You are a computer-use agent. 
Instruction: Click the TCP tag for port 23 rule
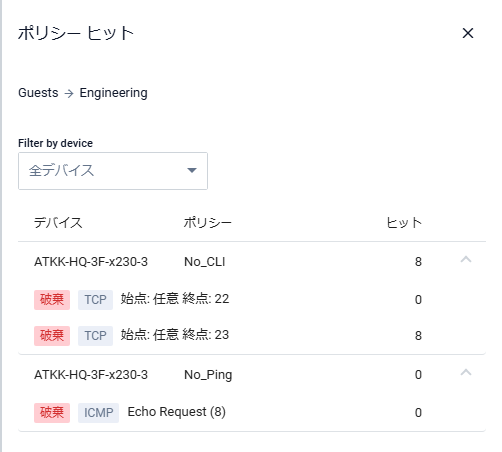[x=95, y=336]
